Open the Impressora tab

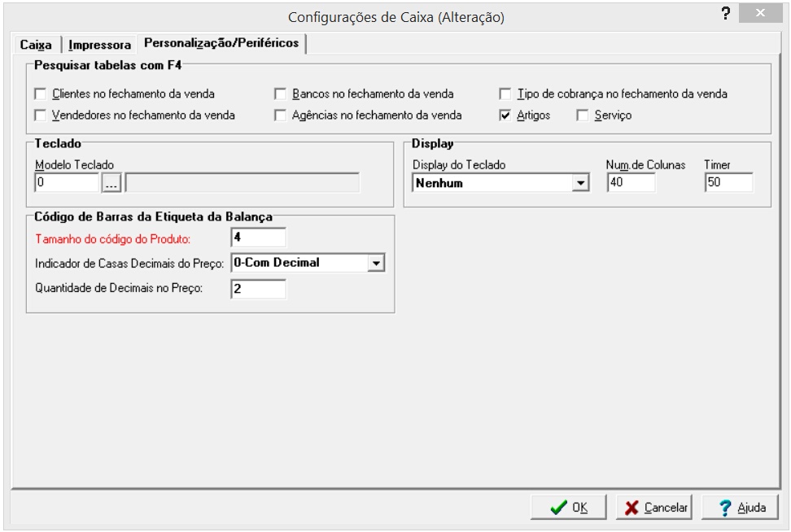(x=99, y=45)
